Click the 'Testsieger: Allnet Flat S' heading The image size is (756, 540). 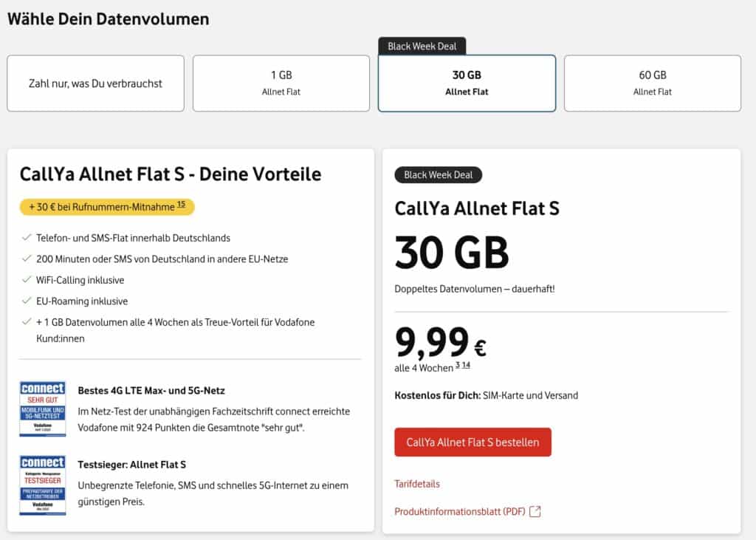131,465
